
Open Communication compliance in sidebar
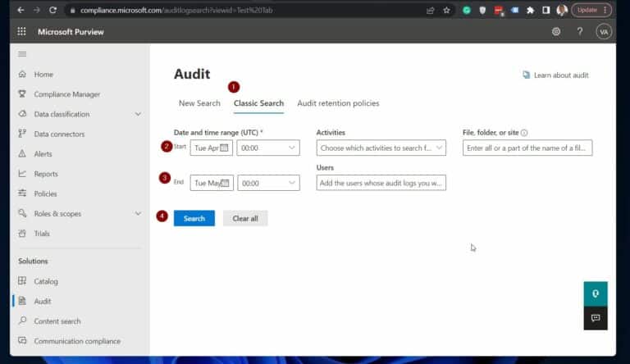(77, 341)
